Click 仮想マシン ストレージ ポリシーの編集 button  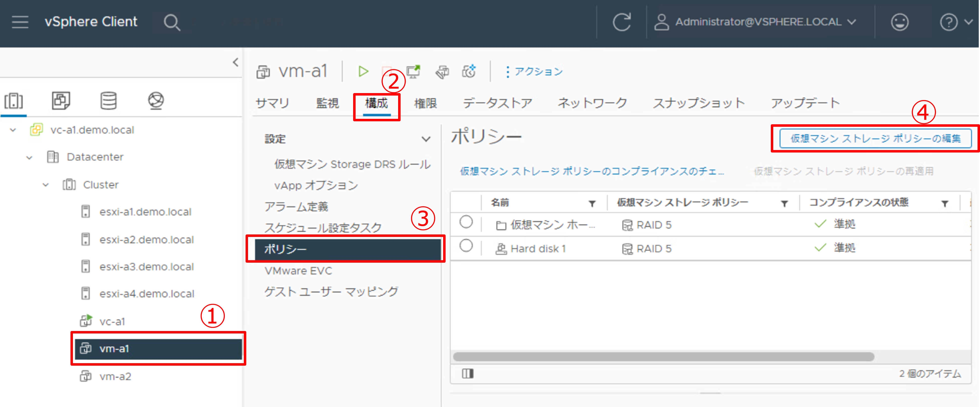click(x=875, y=139)
